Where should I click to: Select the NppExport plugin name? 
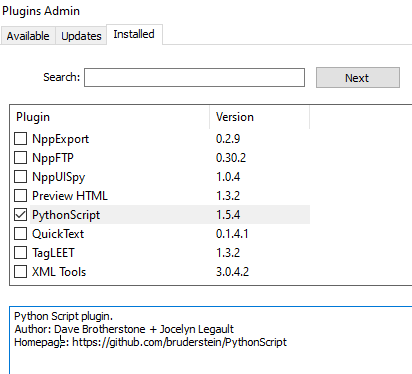60,139
